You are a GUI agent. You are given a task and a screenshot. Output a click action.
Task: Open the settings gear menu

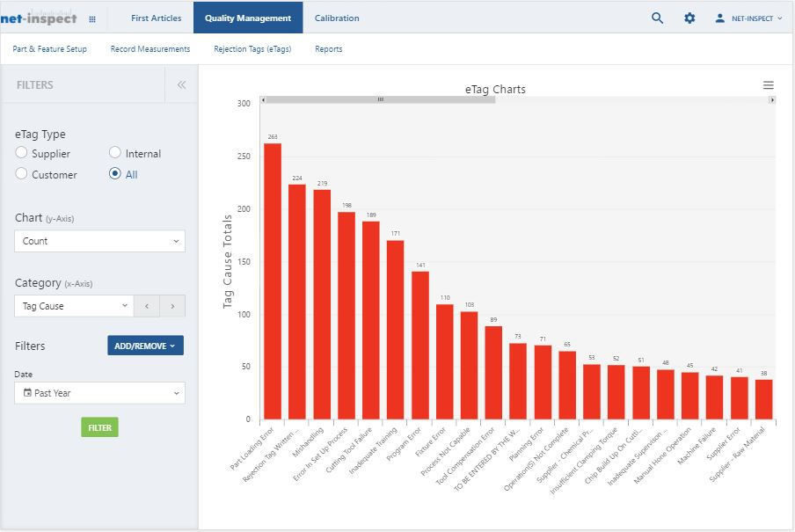click(x=689, y=18)
